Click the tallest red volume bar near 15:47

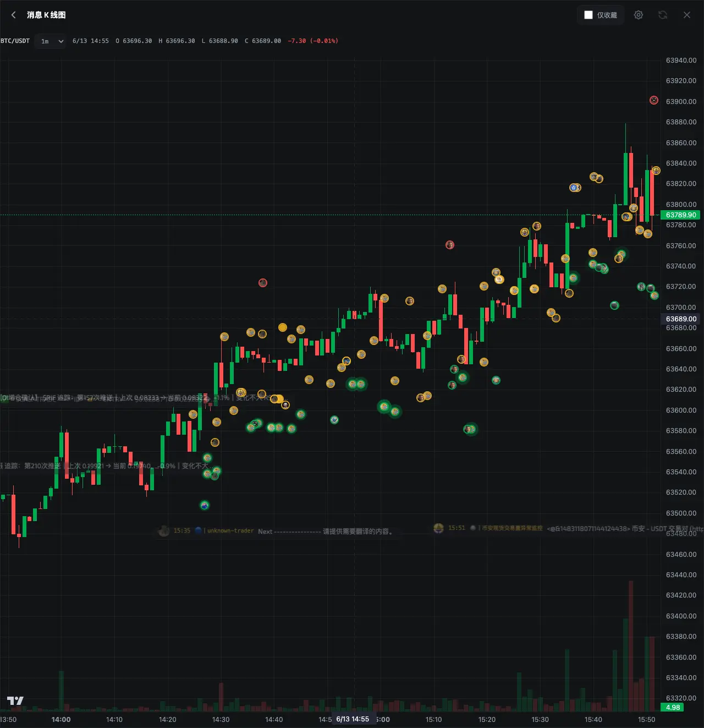[631, 647]
